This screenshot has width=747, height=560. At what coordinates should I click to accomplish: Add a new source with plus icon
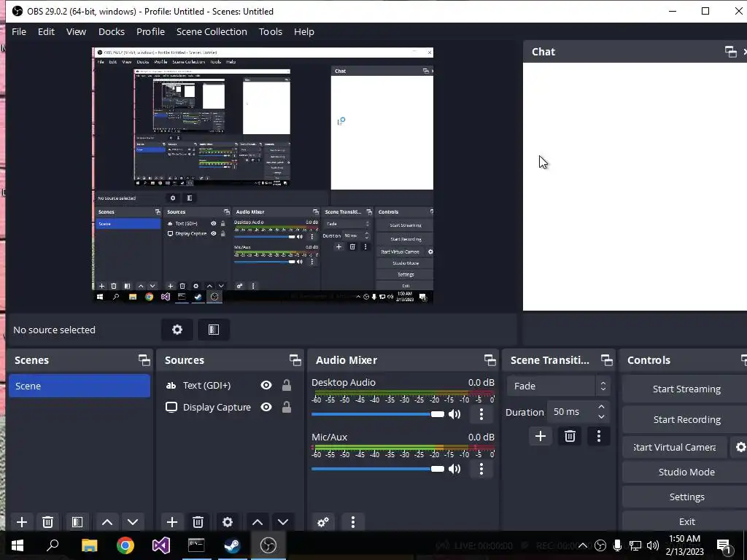pos(172,522)
